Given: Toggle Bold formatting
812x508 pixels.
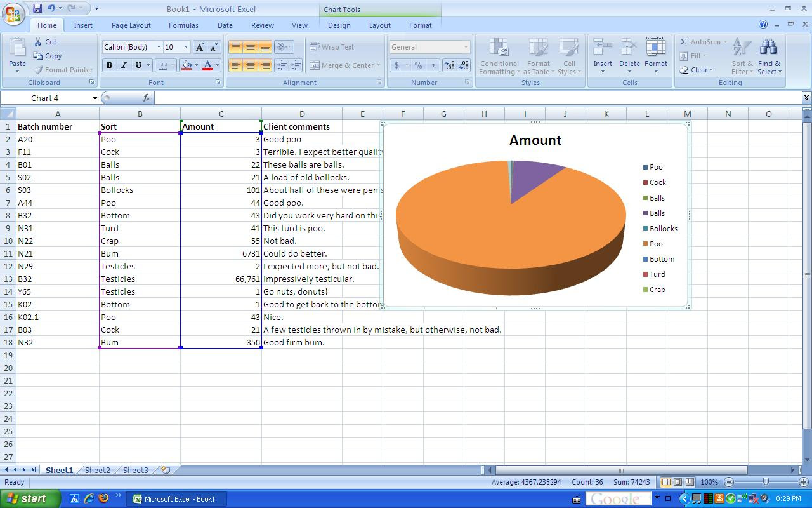Looking at the screenshot, I should [x=109, y=65].
